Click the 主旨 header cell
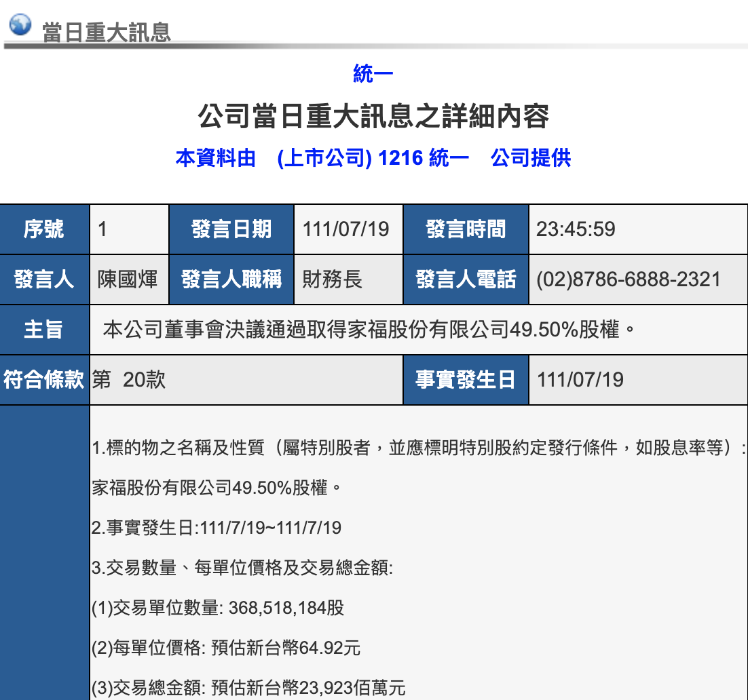This screenshot has height=700, width=748. point(44,330)
